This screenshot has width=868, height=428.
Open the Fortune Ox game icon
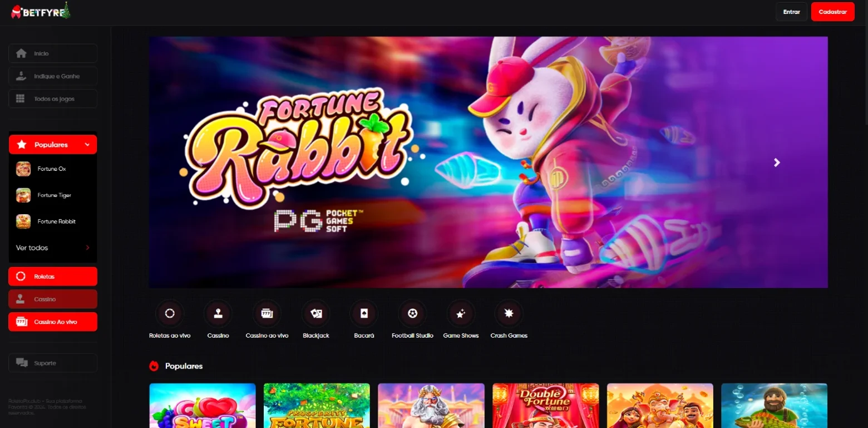(x=23, y=169)
